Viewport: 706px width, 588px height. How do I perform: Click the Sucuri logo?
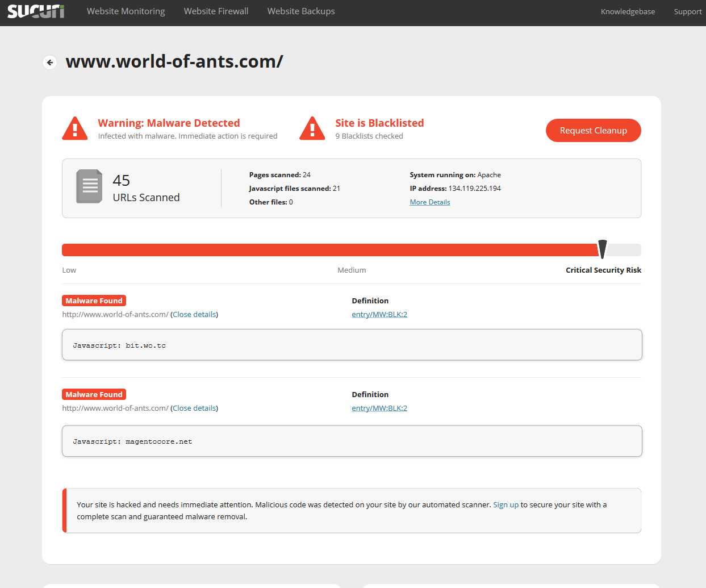(x=36, y=11)
